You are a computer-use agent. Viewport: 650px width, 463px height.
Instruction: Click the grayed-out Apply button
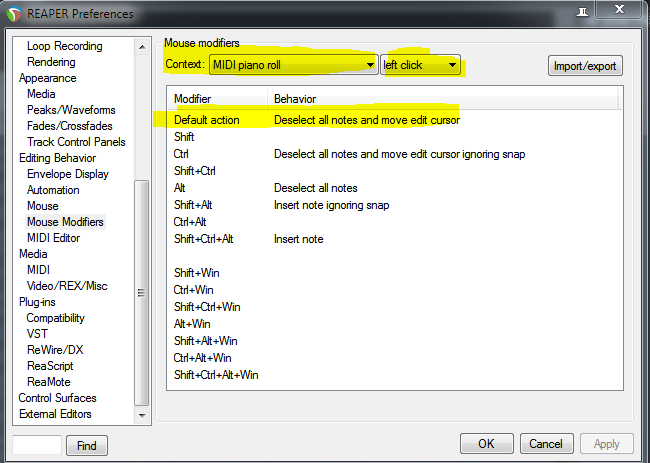point(606,444)
